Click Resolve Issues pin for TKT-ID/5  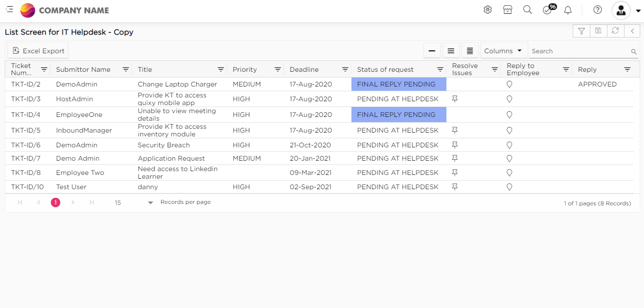455,130
